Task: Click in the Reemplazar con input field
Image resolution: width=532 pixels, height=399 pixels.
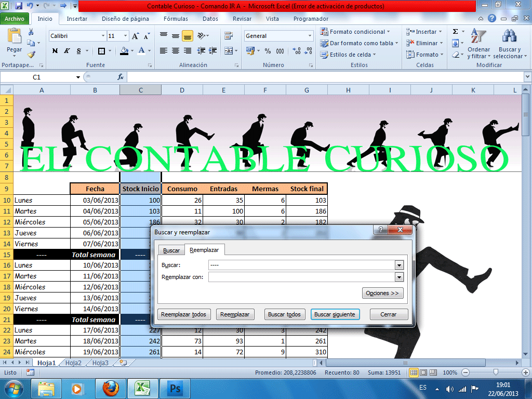Action: [302, 277]
